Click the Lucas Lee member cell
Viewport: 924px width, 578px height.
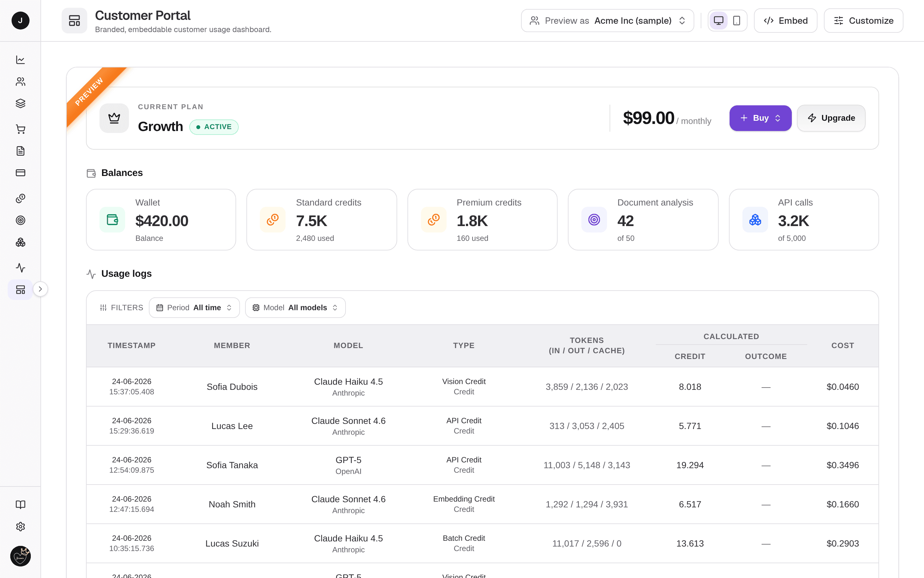pos(232,426)
